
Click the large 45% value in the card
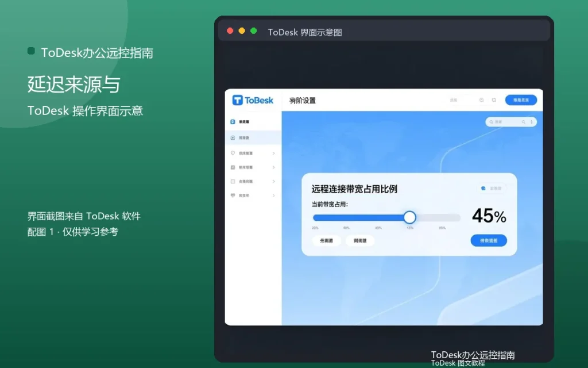coord(489,216)
